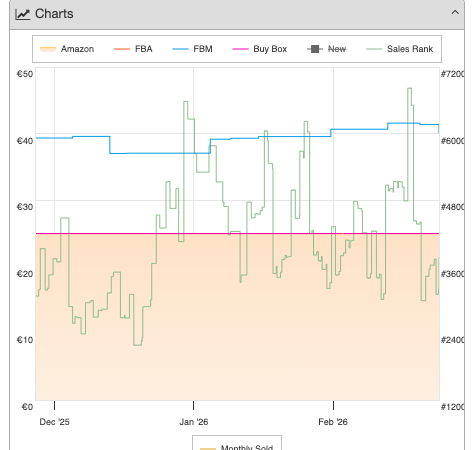This screenshot has height=450, width=474.
Task: Click the #2400 rank axis label
Action: (452, 340)
